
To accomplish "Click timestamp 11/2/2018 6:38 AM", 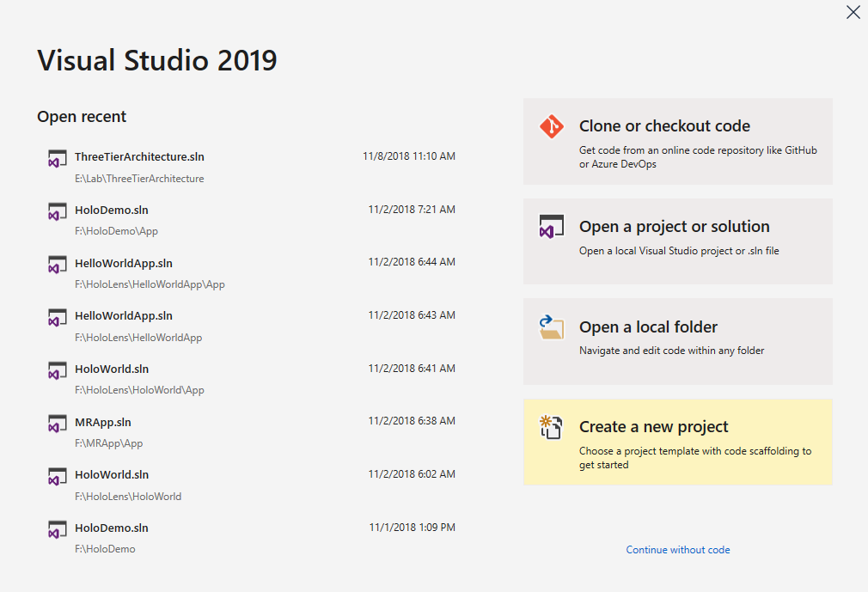I will click(x=412, y=421).
